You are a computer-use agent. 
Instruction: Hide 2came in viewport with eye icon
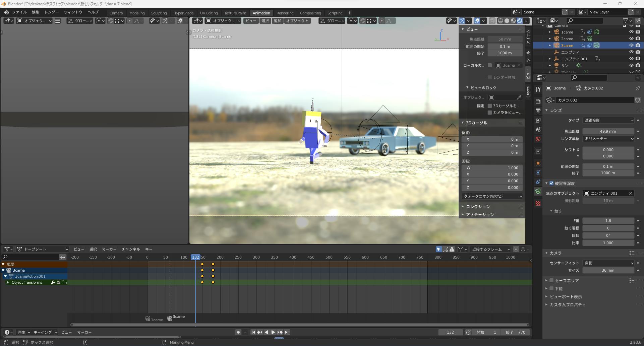coord(631,39)
